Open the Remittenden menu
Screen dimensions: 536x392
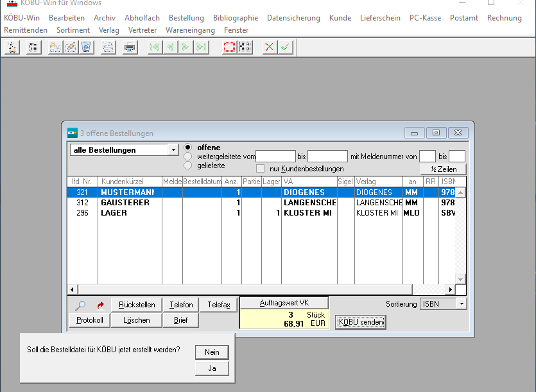point(26,30)
